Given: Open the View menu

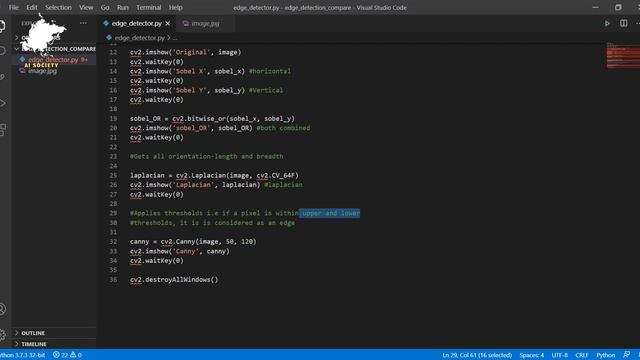Looking at the screenshot, I should pos(86,7).
